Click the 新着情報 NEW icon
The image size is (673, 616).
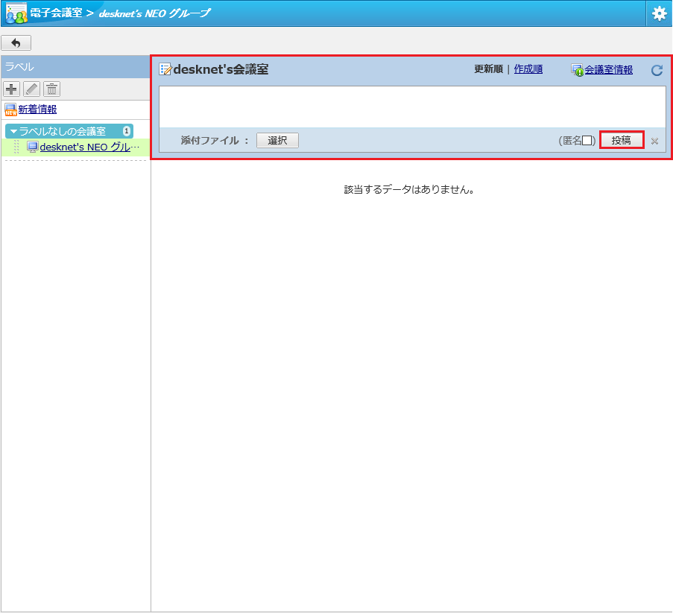click(x=10, y=110)
